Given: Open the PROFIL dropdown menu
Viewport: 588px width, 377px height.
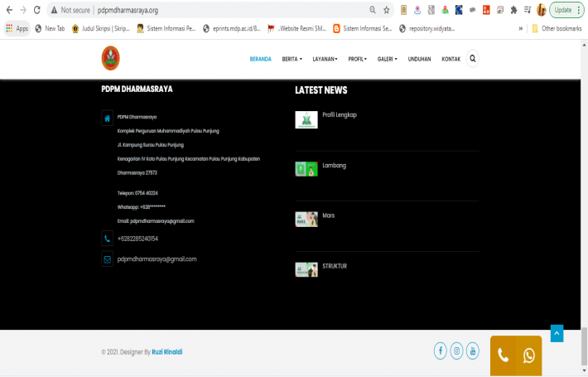Looking at the screenshot, I should [358, 59].
